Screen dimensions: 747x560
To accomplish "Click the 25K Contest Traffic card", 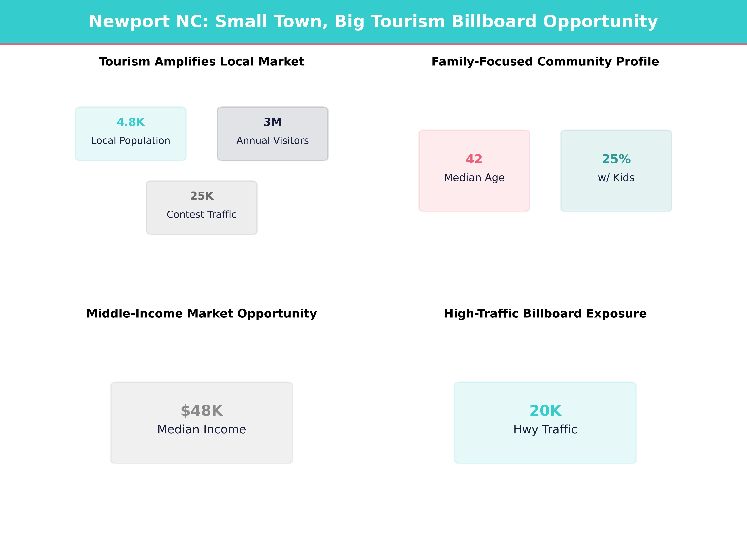I will (x=201, y=207).
